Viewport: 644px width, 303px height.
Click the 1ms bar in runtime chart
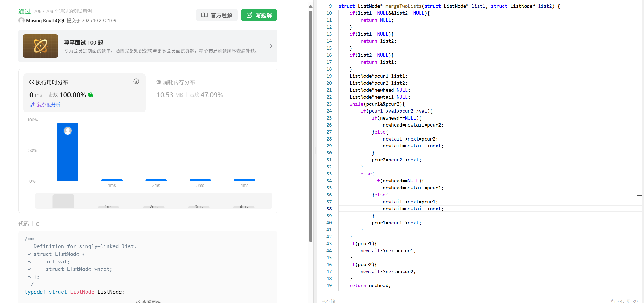pyautogui.click(x=112, y=179)
